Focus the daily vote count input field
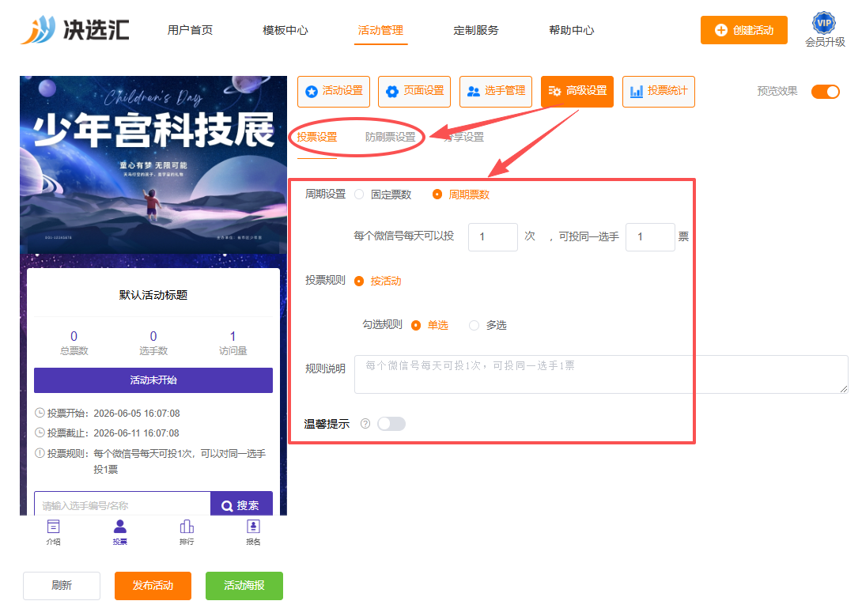 pyautogui.click(x=493, y=237)
